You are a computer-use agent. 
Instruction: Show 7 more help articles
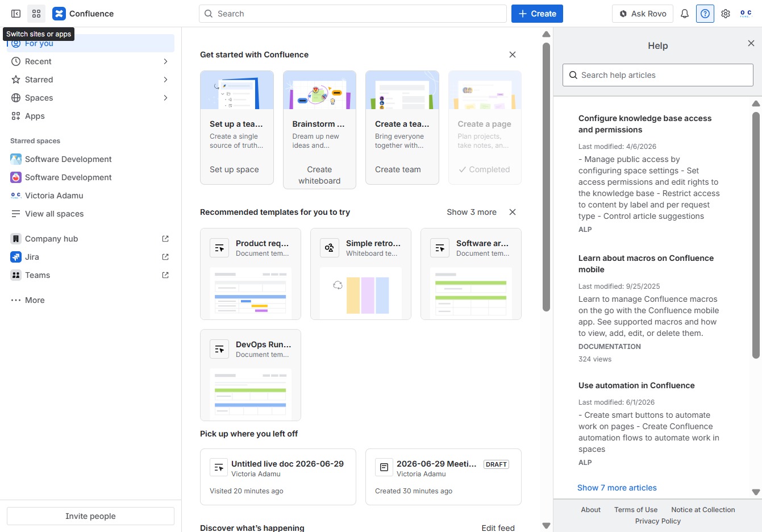pyautogui.click(x=617, y=488)
